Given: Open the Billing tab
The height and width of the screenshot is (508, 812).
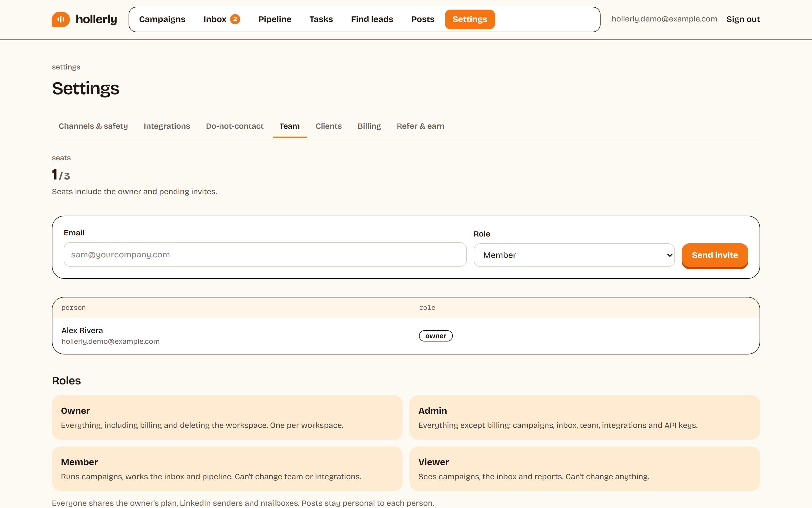Looking at the screenshot, I should 369,126.
